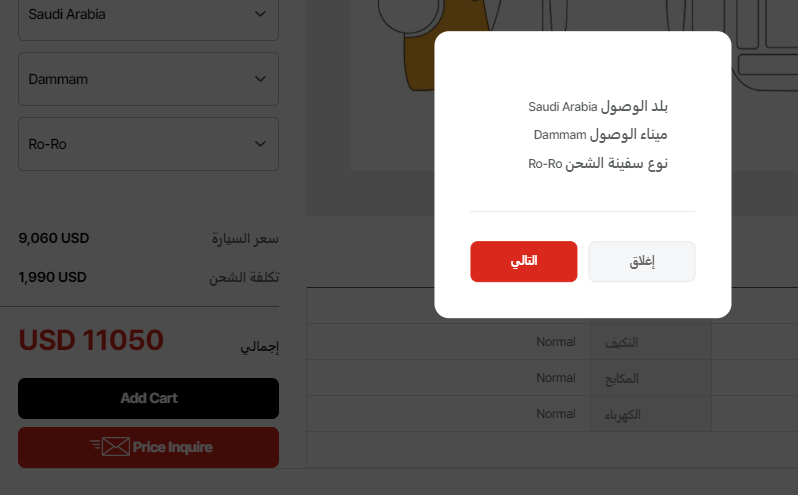Select the بلد الوصول Saudi Arabia line
The height and width of the screenshot is (495, 798).
click(x=598, y=106)
